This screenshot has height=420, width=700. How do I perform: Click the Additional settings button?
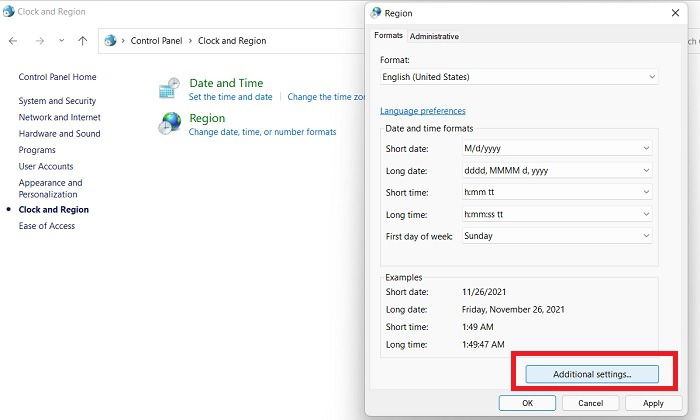592,374
